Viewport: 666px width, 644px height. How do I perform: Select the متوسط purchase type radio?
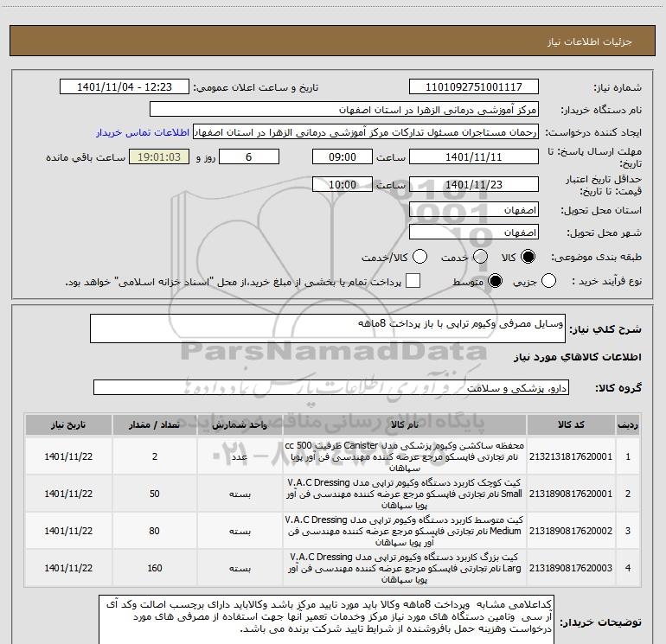(x=496, y=281)
